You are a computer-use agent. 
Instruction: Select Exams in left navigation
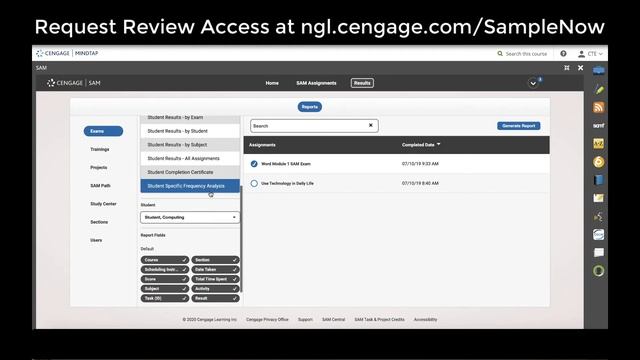(103, 131)
